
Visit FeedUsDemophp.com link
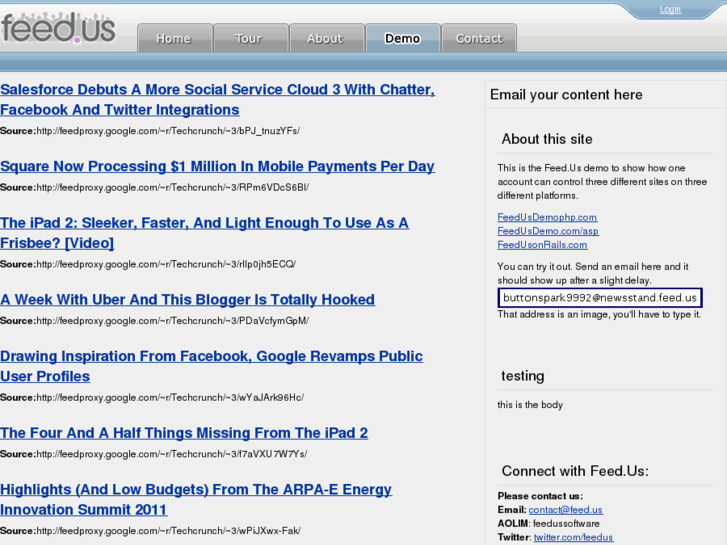[x=547, y=217]
